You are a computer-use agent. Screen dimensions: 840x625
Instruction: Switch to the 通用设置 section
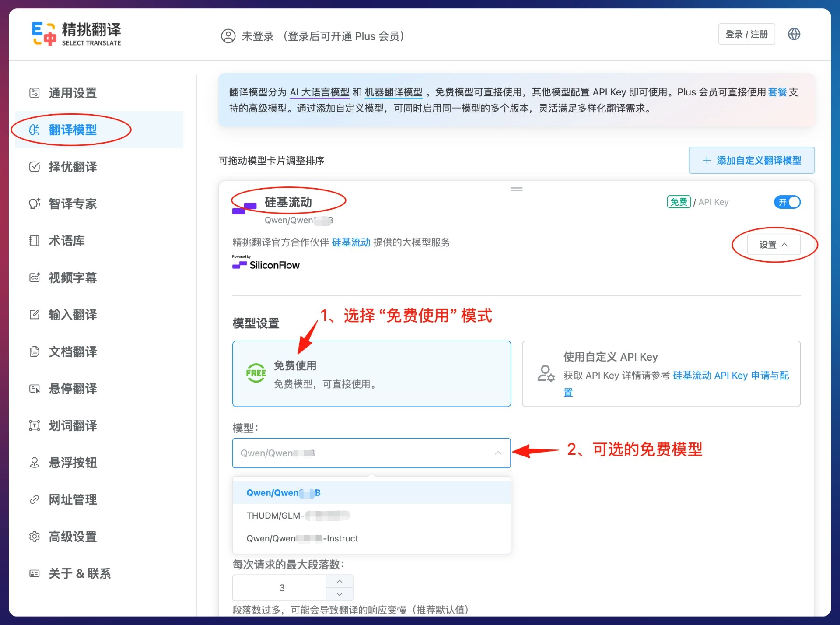(73, 93)
